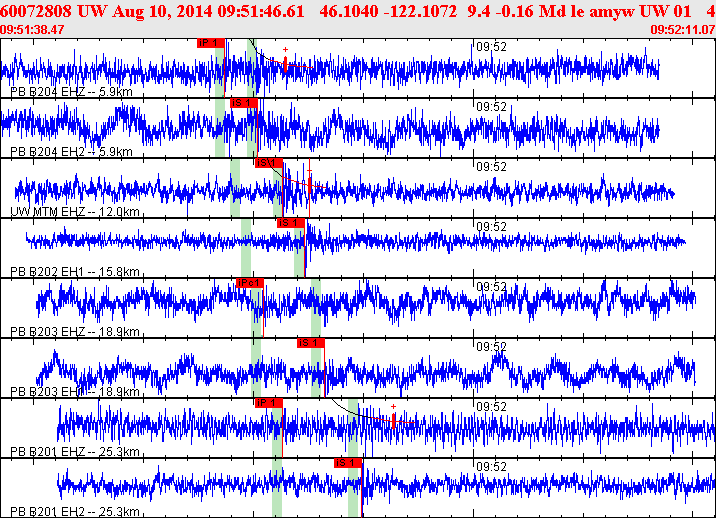Click the 'UW MTM EHZ -- 12.0km' channel label
The image size is (716, 518).
[75, 212]
